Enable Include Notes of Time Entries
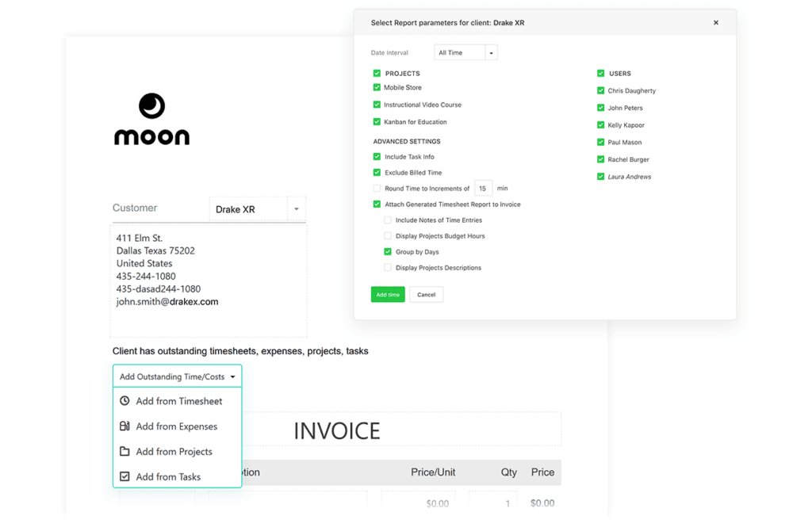The height and width of the screenshot is (531, 812). 388,220
